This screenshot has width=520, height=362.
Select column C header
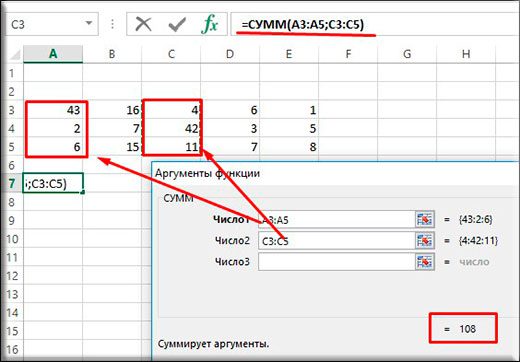tap(171, 54)
